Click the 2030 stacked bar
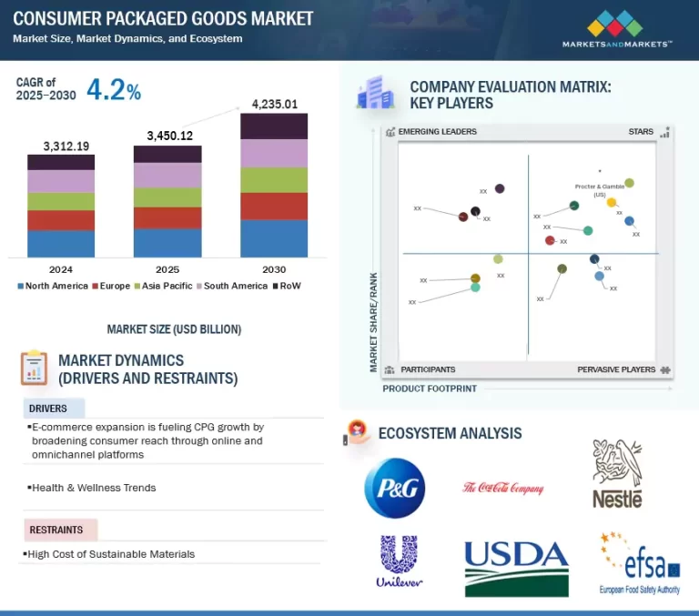This screenshot has width=699, height=616. [274, 185]
